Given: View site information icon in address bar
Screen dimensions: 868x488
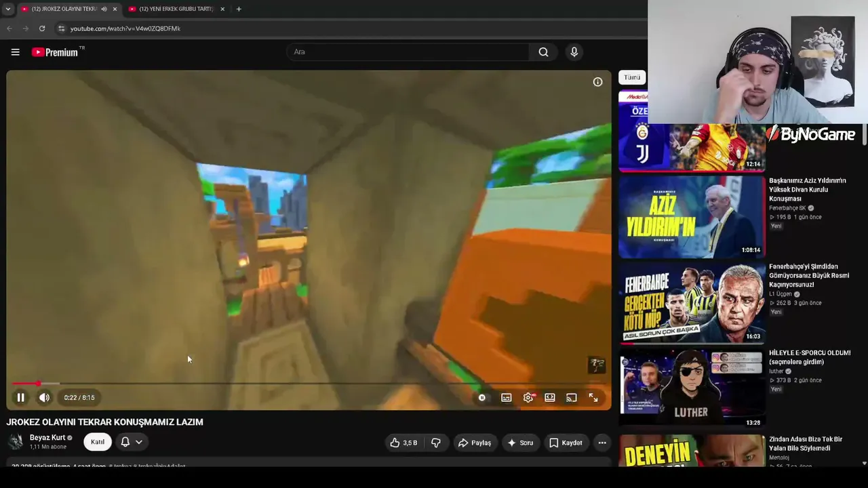Looking at the screenshot, I should [x=61, y=28].
